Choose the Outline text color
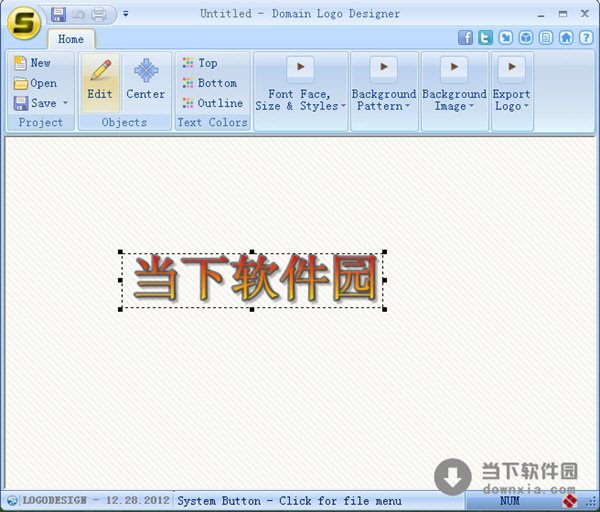 (x=212, y=103)
